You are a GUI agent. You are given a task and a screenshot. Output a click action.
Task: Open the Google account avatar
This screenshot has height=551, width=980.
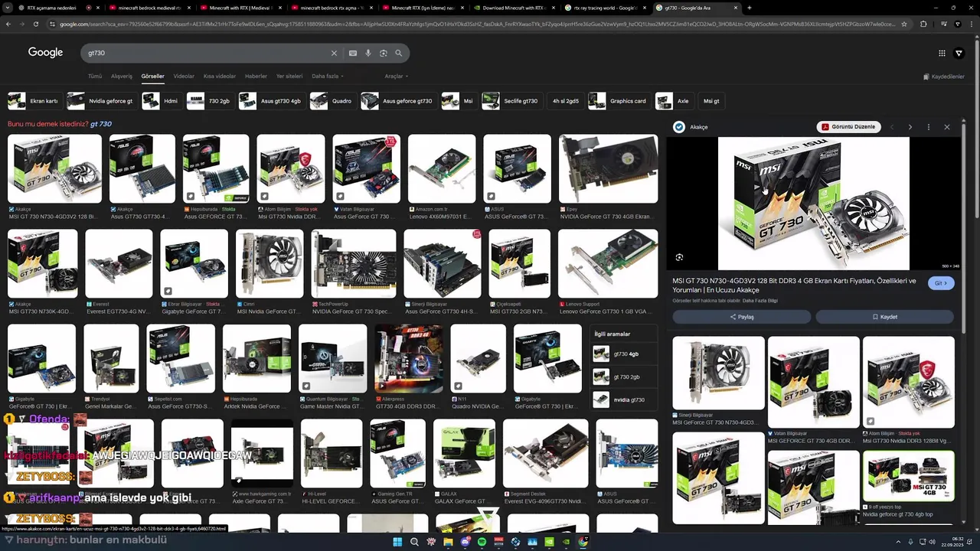pyautogui.click(x=959, y=53)
